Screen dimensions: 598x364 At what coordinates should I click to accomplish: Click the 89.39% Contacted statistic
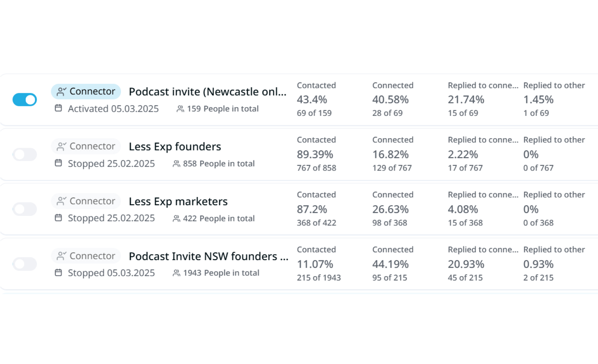(x=315, y=155)
